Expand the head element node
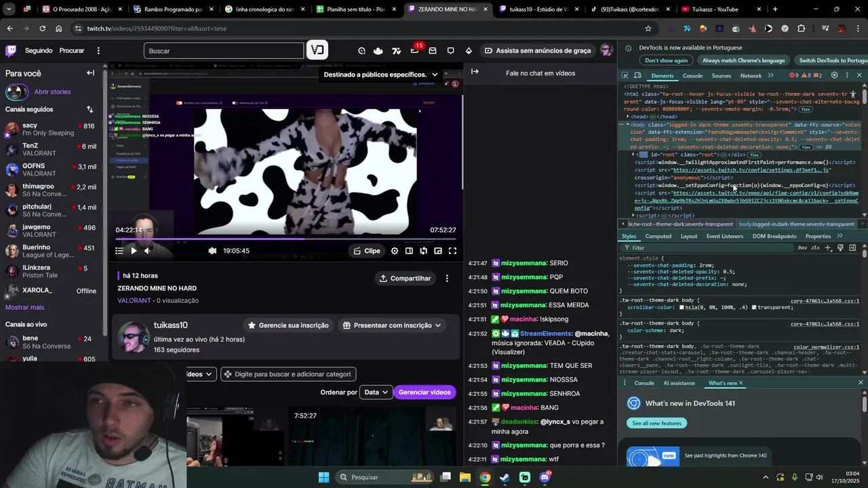The height and width of the screenshot is (488, 868). 628,117
